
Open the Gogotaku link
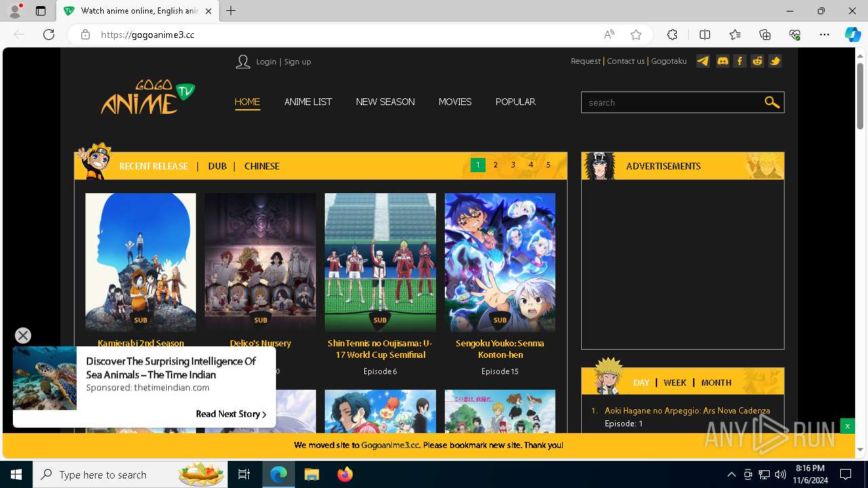coord(669,61)
